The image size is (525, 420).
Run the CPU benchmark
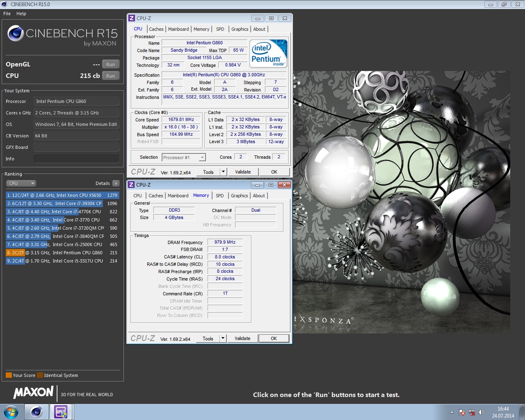coord(111,76)
